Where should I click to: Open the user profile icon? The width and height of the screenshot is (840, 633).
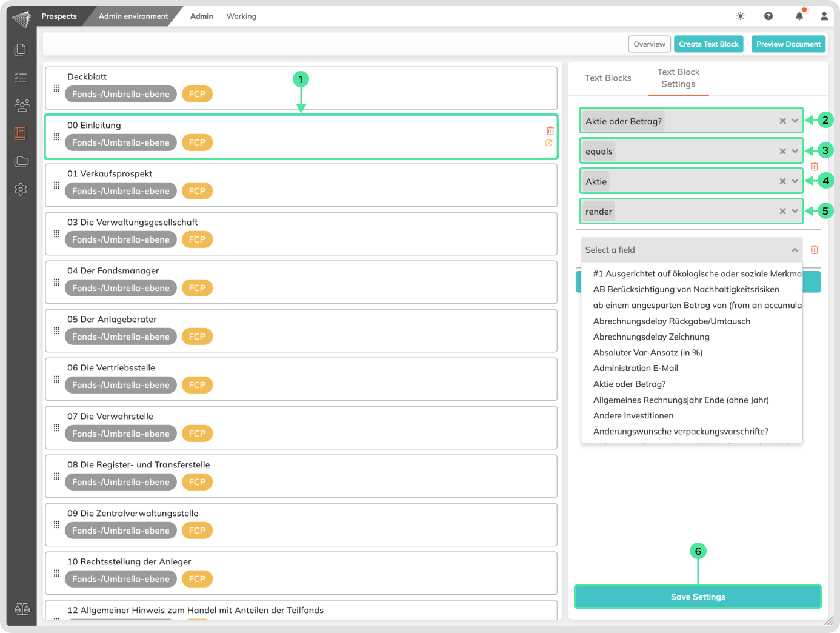click(824, 16)
